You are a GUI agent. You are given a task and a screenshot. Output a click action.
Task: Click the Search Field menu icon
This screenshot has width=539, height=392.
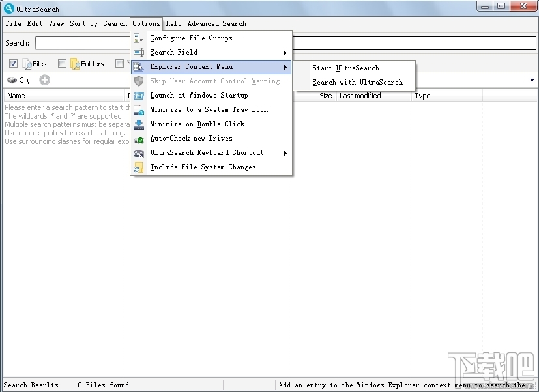(139, 53)
